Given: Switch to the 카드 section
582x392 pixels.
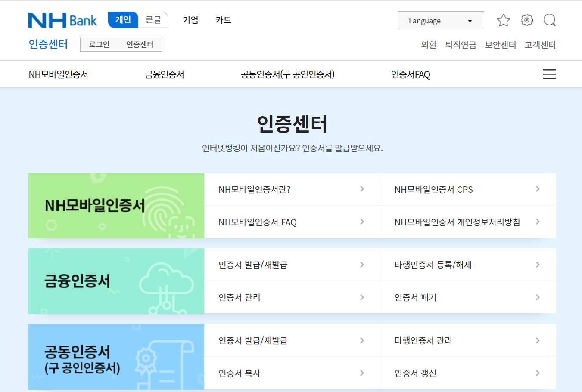Looking at the screenshot, I should point(223,20).
